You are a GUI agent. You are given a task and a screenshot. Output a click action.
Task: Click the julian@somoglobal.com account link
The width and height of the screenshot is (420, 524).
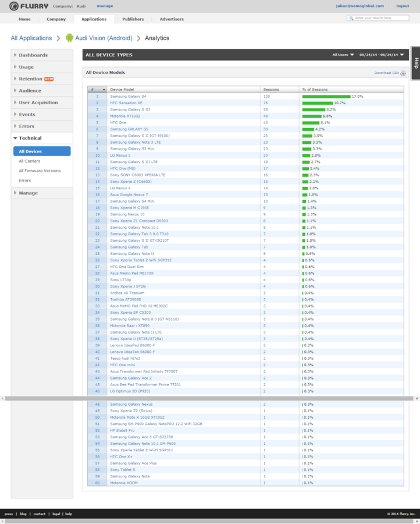(x=360, y=6)
